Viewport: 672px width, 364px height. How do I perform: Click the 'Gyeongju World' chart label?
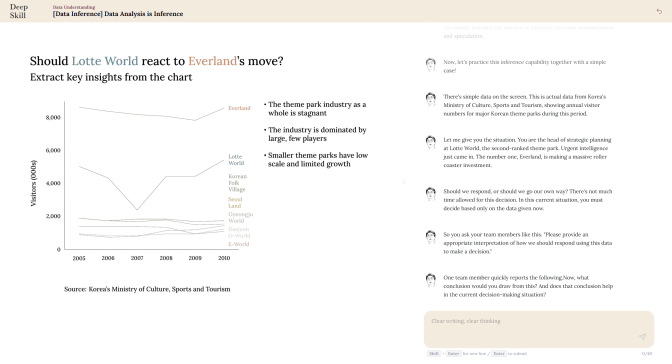point(240,217)
